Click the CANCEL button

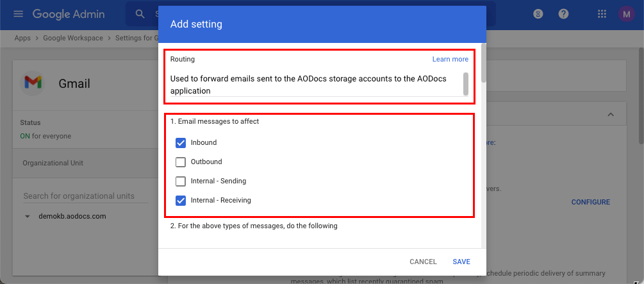click(x=423, y=262)
